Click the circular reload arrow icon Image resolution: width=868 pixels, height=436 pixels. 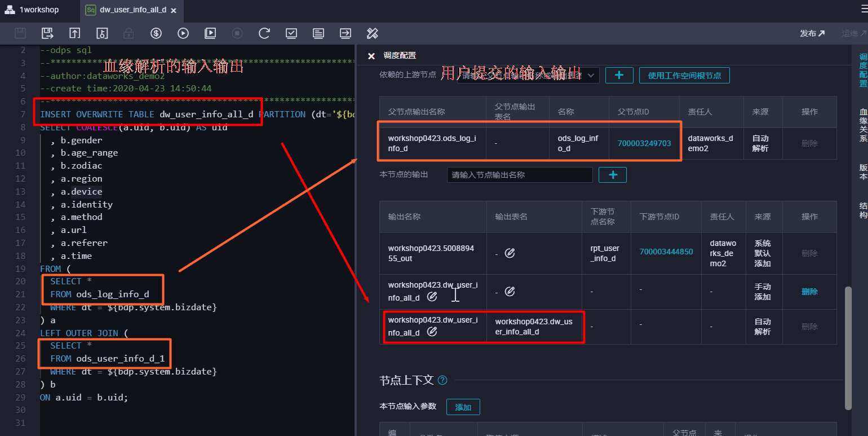(264, 33)
